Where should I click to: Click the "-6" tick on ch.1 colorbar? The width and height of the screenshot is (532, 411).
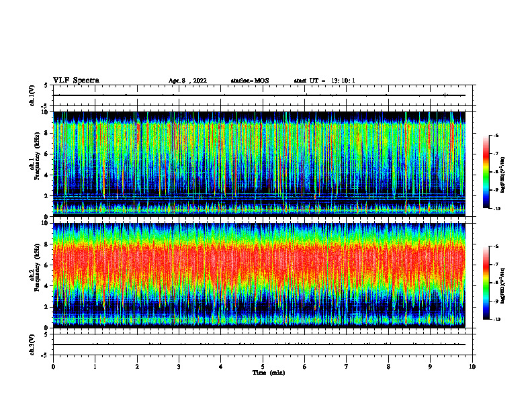(x=496, y=136)
